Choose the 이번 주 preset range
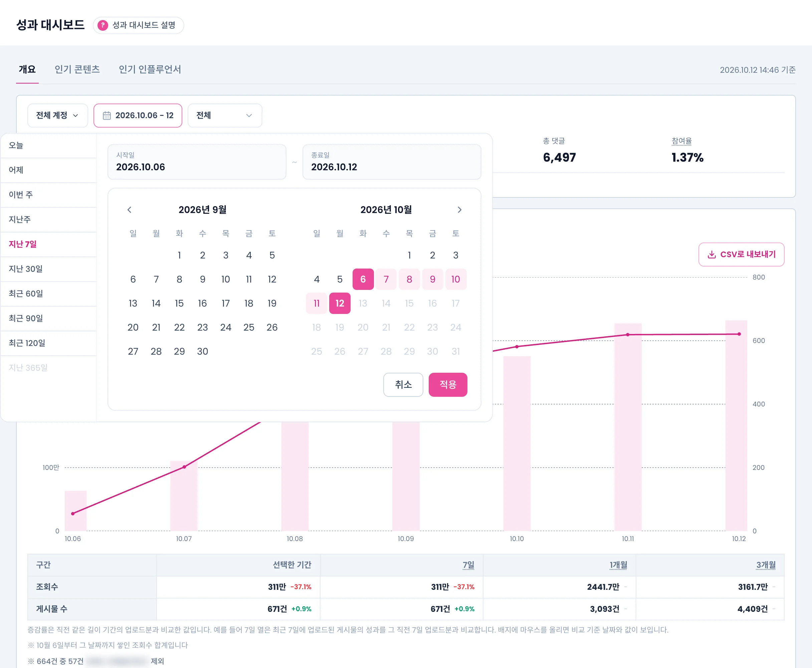The image size is (812, 668). (x=48, y=195)
